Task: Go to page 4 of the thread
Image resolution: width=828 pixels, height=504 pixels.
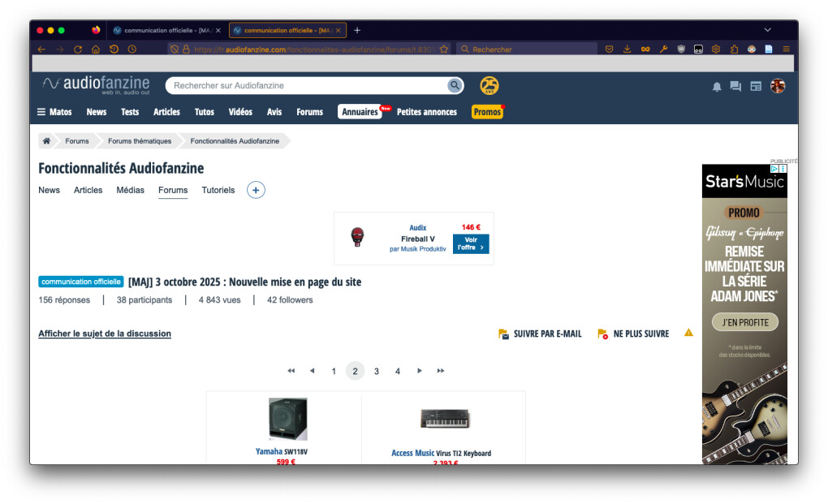Action: [x=398, y=371]
